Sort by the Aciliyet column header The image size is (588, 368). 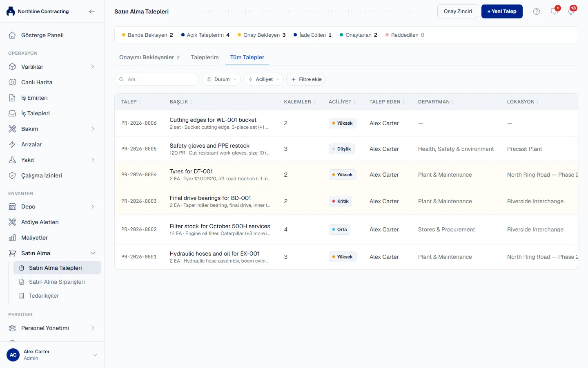click(x=342, y=102)
